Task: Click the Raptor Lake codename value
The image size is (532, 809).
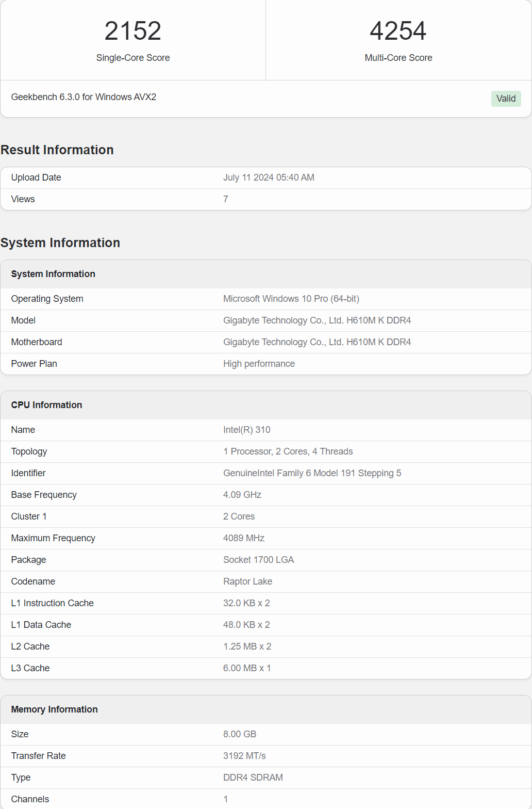Action: tap(247, 581)
